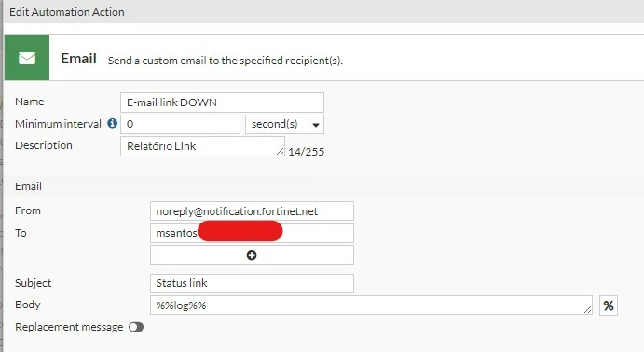The width and height of the screenshot is (644, 352).
Task: Click the Body label
Action: 28,305
